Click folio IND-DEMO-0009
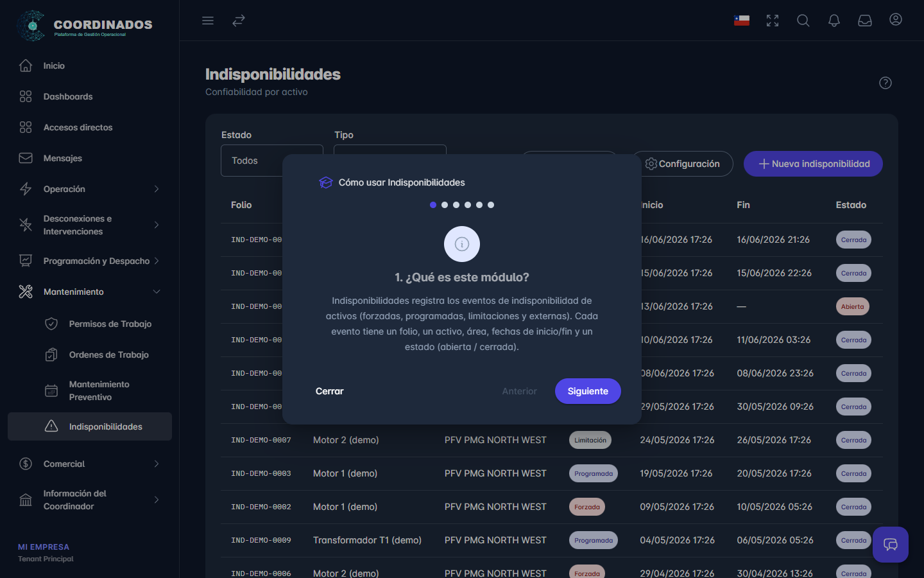Screen dimensions: 924x578 (x=261, y=540)
